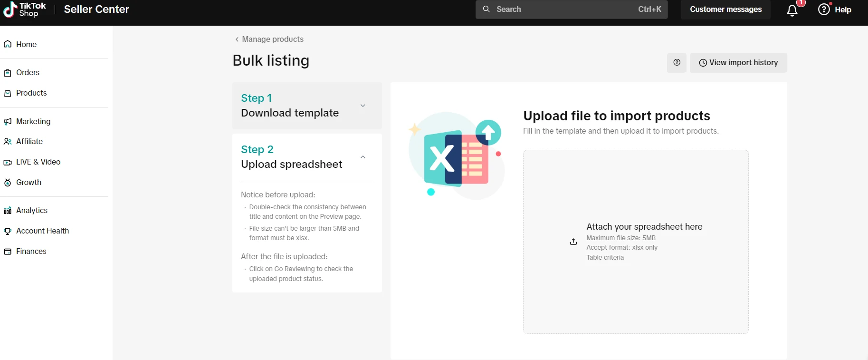The height and width of the screenshot is (360, 868).
Task: Click the Help question mark icon
Action: pyautogui.click(x=824, y=9)
